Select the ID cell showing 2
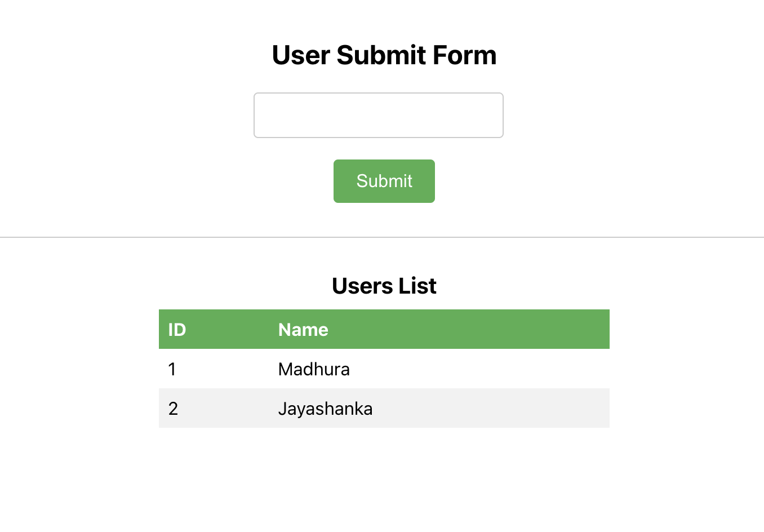 [173, 409]
